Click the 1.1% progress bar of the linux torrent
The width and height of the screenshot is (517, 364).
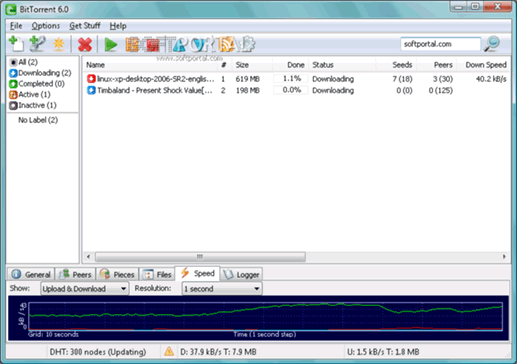pos(291,79)
